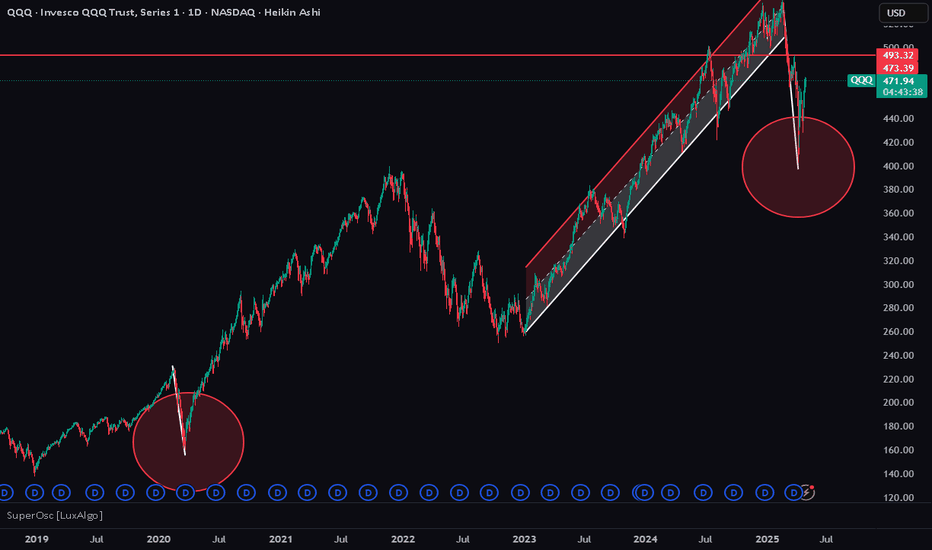Click the 471.94 current price label
This screenshot has width=932, height=550.
[901, 81]
